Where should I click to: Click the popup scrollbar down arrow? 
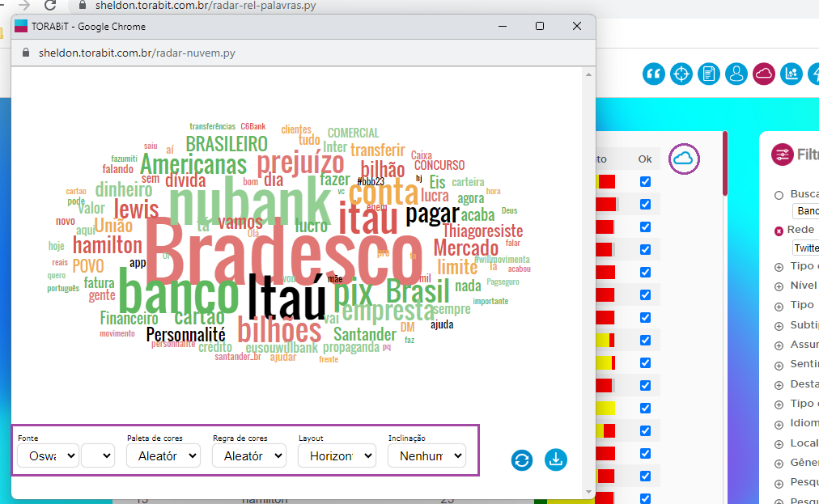(x=588, y=492)
